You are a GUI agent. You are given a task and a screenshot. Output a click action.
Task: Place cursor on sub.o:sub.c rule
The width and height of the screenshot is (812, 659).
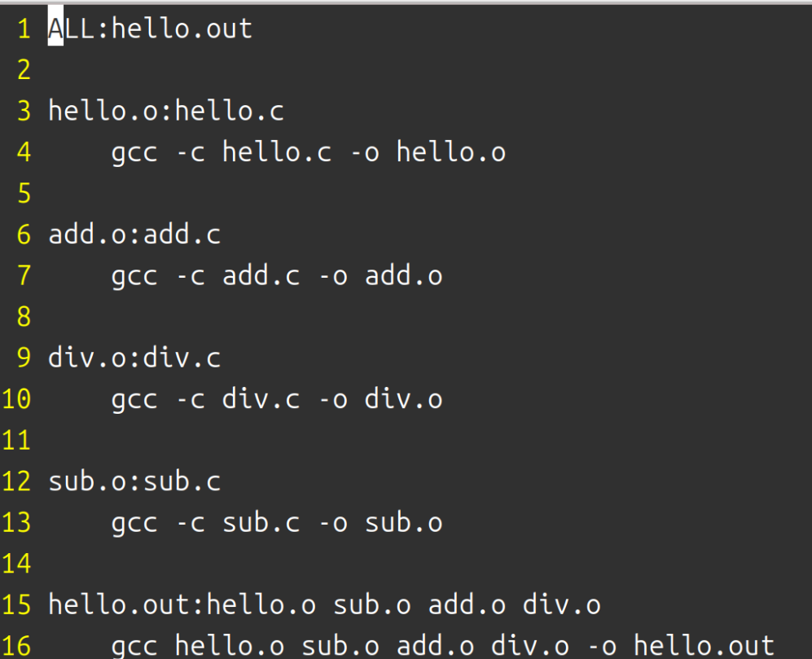pos(134,481)
